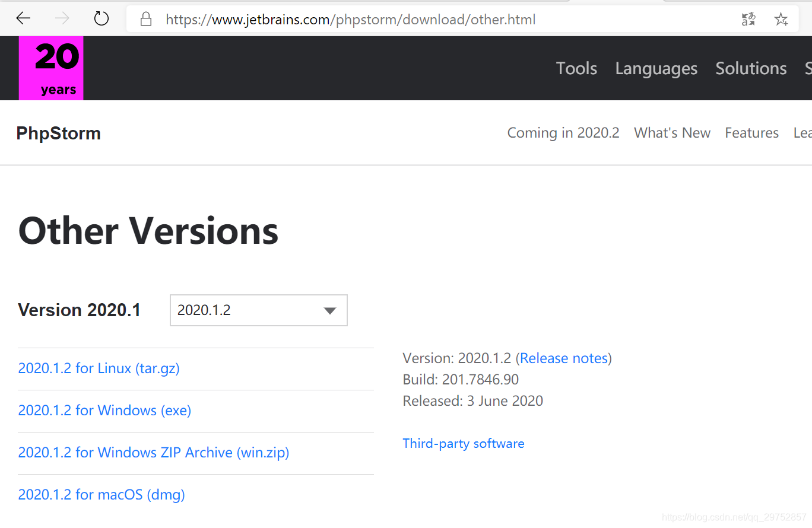Download 2020.1.2 Windows ZIP Archive (win.zip)
This screenshot has width=812, height=528.
154,453
